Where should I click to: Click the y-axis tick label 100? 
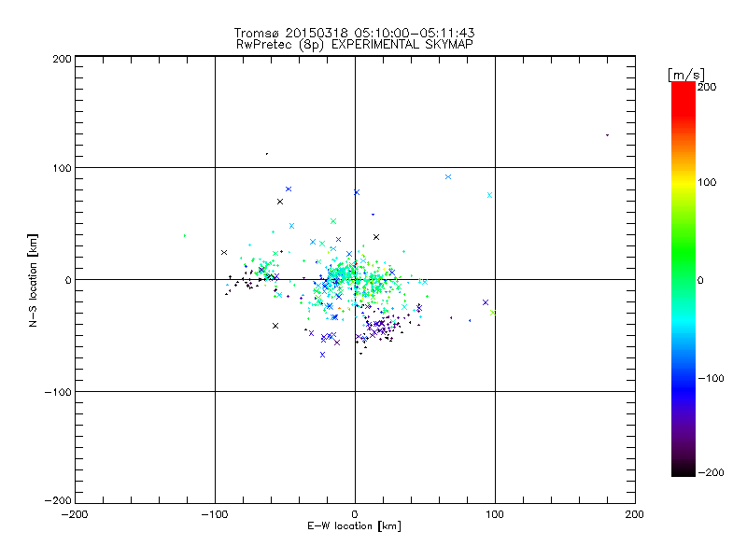(62, 168)
